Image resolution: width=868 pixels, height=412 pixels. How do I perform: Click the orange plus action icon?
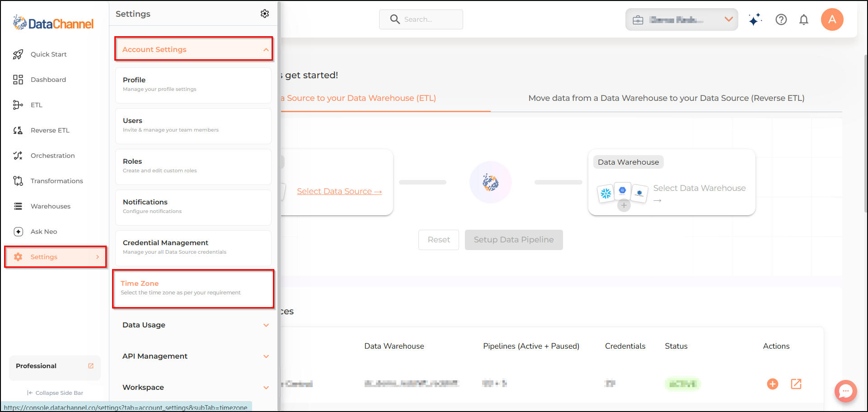coord(773,384)
